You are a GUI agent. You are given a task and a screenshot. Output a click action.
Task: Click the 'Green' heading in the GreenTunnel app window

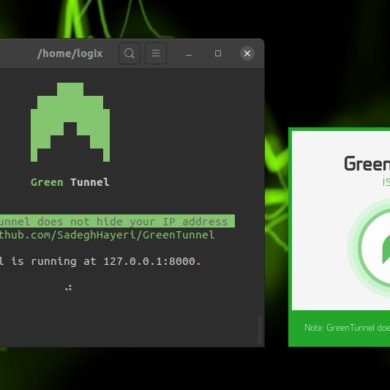367,164
